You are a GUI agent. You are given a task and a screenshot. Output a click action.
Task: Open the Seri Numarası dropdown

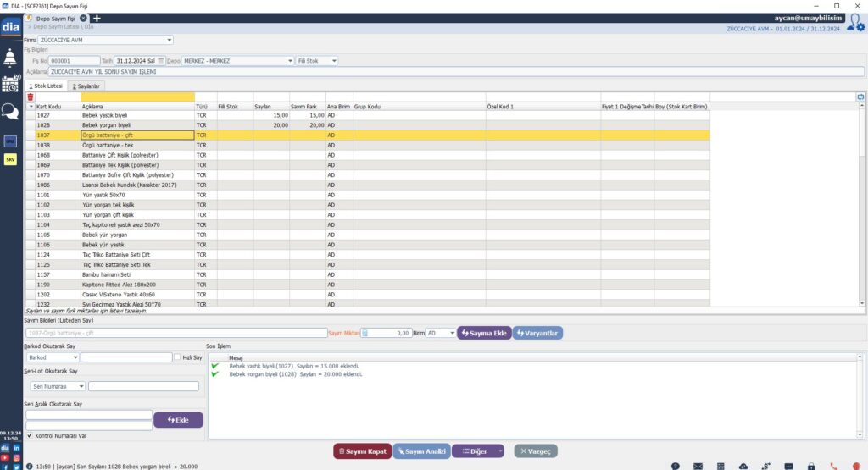[x=81, y=386]
